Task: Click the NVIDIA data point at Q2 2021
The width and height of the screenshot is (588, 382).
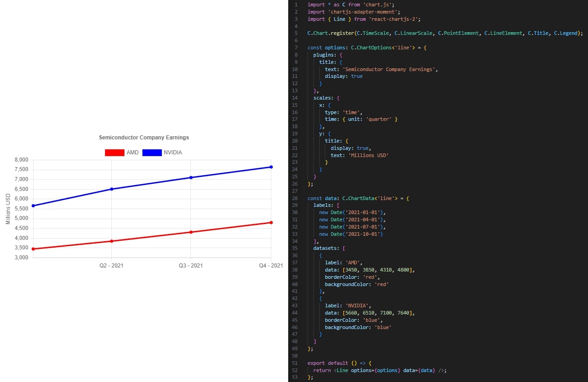Action: tap(112, 189)
